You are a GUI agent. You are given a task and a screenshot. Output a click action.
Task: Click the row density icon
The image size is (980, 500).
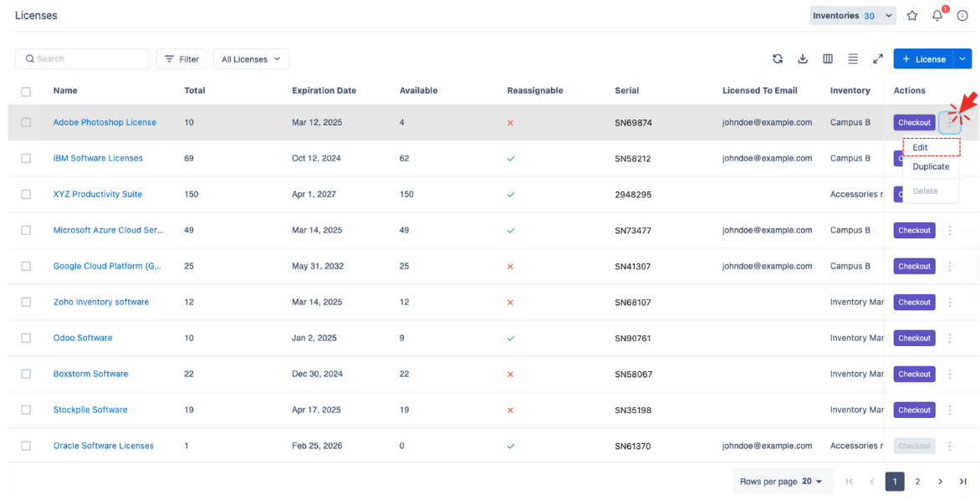click(x=853, y=59)
